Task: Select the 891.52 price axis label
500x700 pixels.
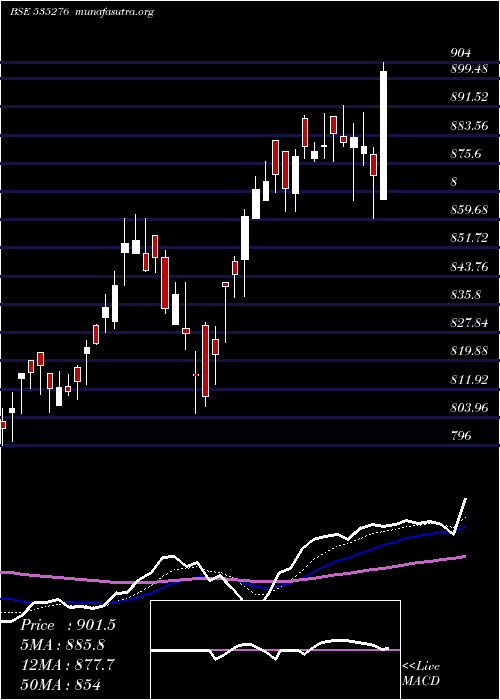Action: [469, 97]
